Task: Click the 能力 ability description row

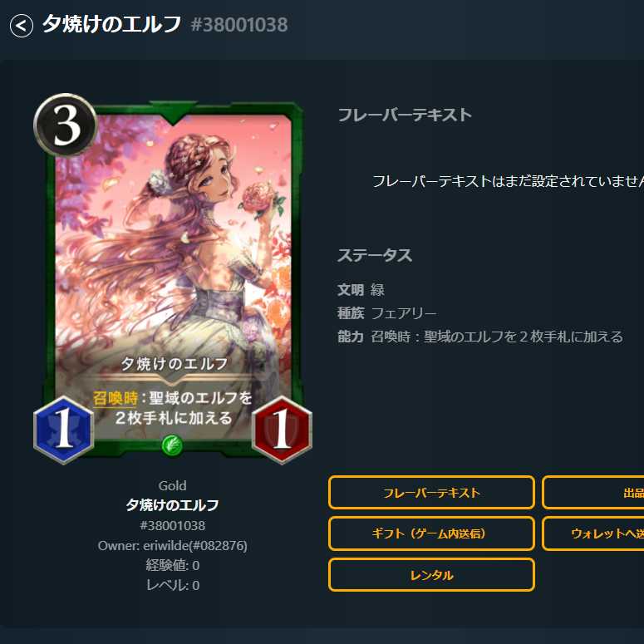Action: coord(480,337)
